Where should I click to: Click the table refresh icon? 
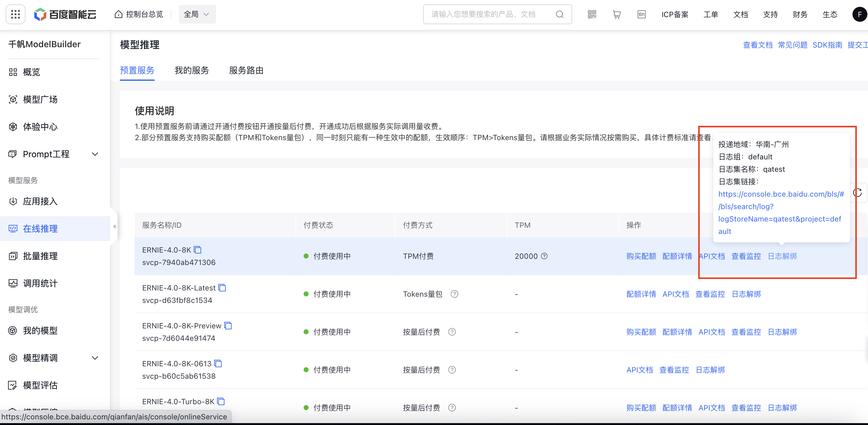[858, 193]
